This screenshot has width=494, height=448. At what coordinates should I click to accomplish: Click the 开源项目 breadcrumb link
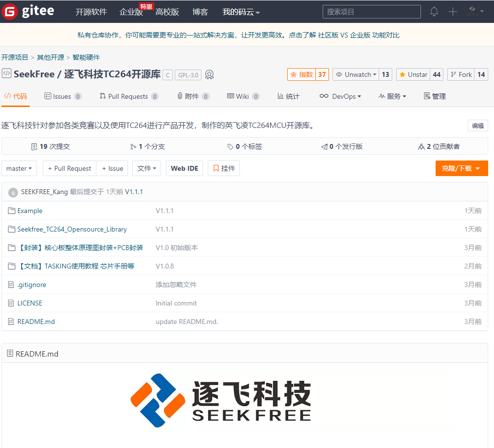[x=15, y=57]
